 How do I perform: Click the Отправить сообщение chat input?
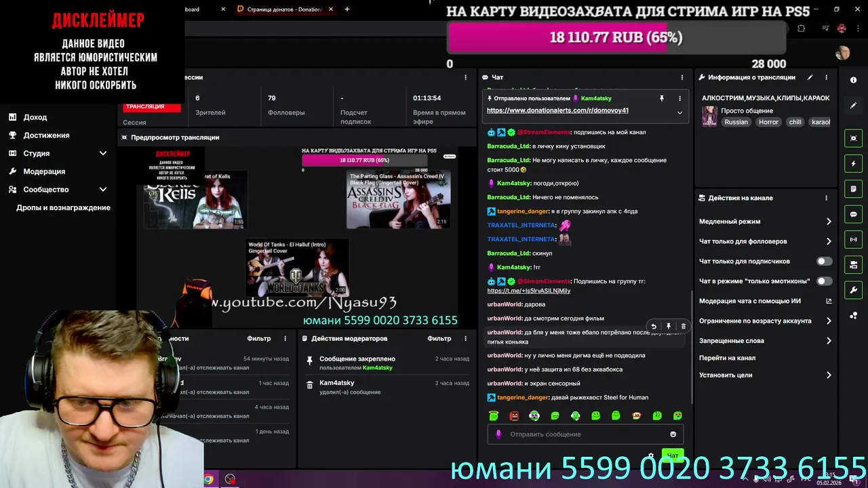coord(585,434)
